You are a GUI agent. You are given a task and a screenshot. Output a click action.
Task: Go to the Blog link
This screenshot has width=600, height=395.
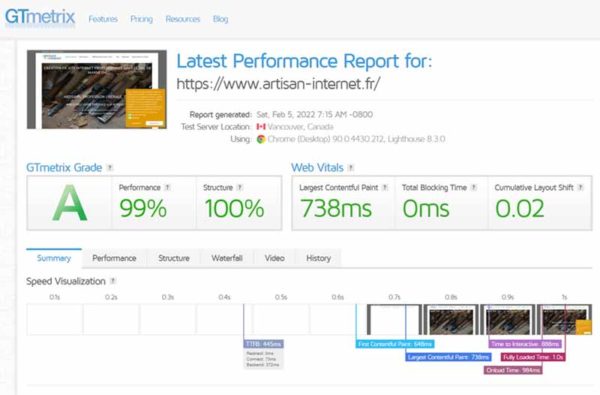tap(220, 19)
